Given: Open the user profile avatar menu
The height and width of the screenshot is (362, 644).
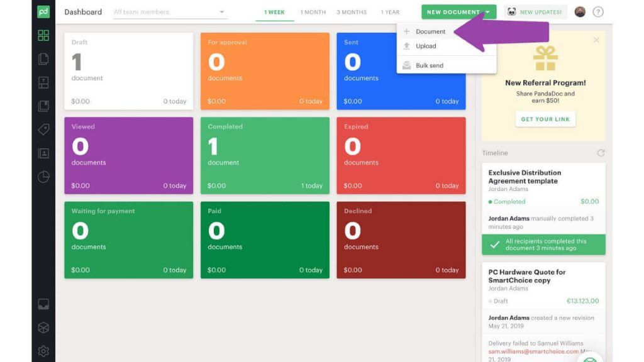Looking at the screenshot, I should (579, 12).
